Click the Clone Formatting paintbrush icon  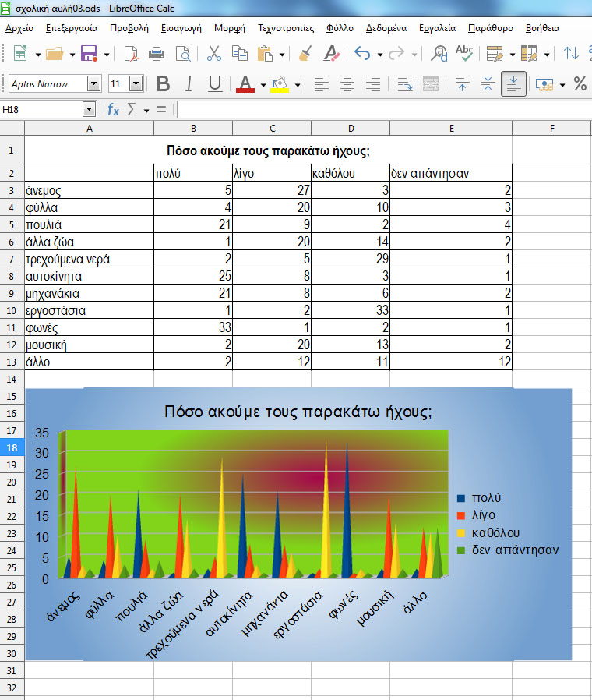tap(305, 54)
